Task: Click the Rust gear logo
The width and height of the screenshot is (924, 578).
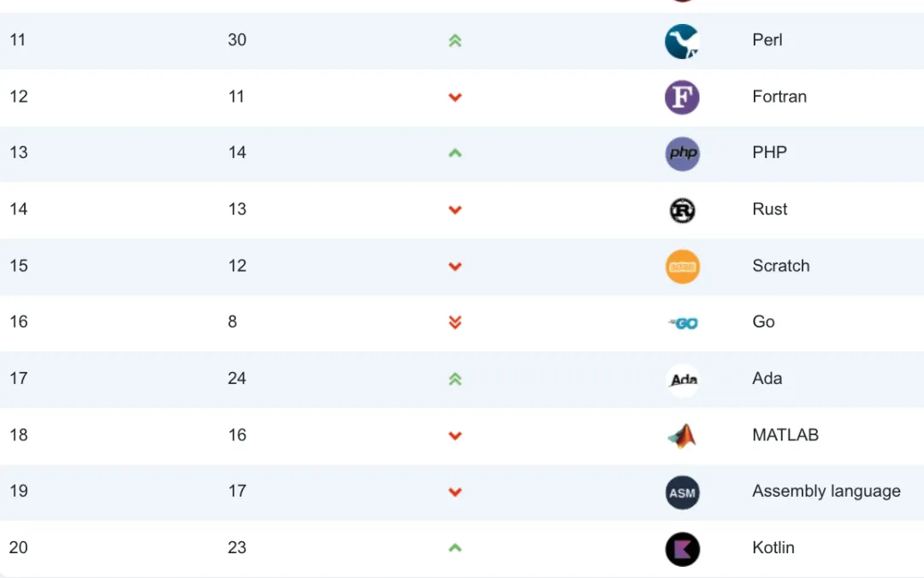Action: point(682,210)
